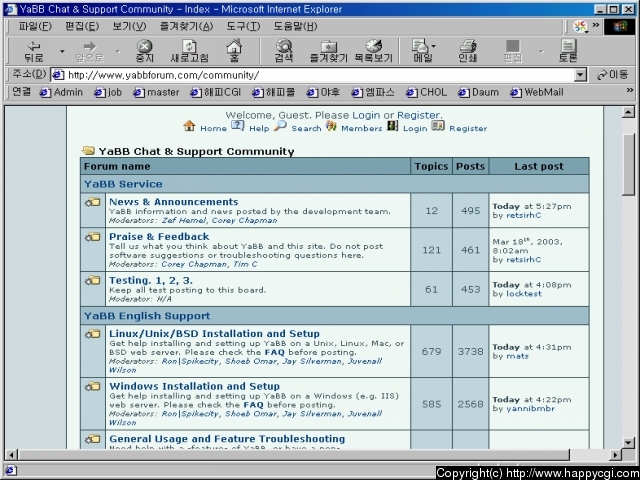Click the vertical scrollbar down arrow

coord(629,442)
